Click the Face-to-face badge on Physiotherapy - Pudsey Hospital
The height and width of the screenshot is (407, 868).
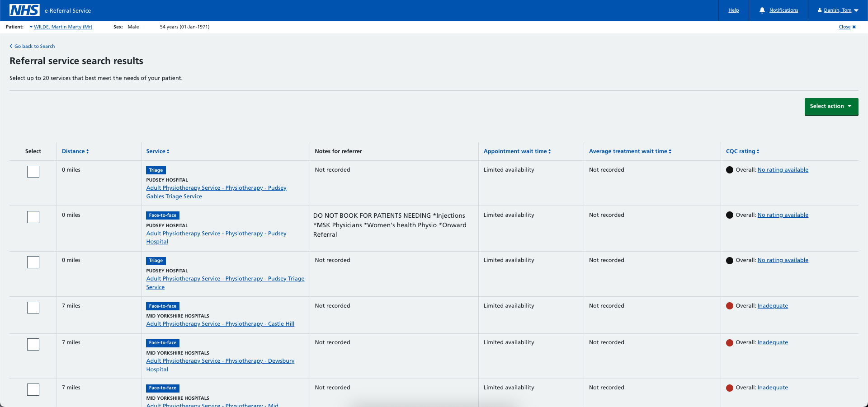(x=163, y=215)
